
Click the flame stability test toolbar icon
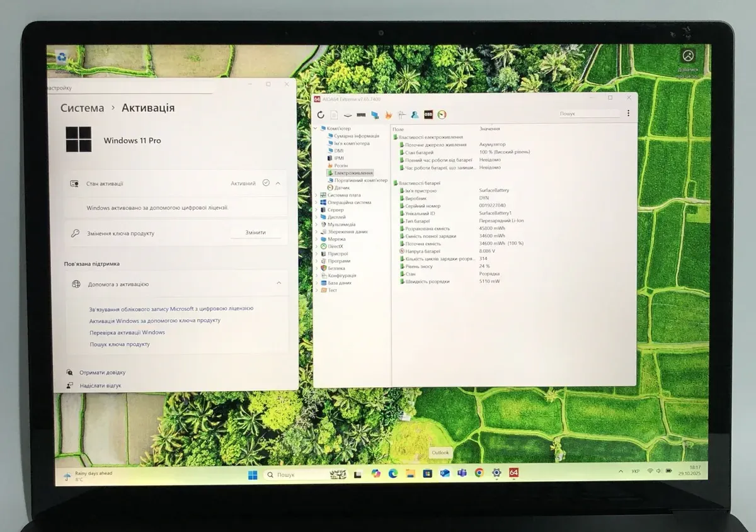pyautogui.click(x=388, y=115)
